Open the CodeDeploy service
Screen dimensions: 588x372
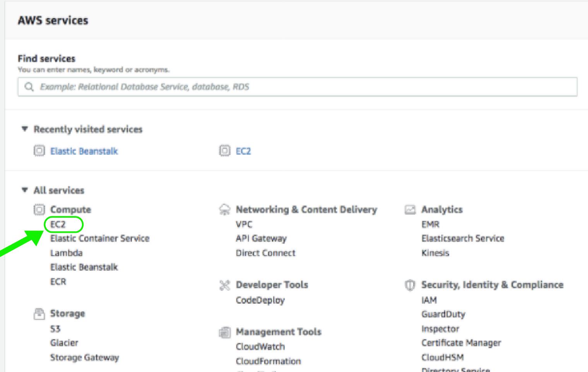click(x=260, y=300)
